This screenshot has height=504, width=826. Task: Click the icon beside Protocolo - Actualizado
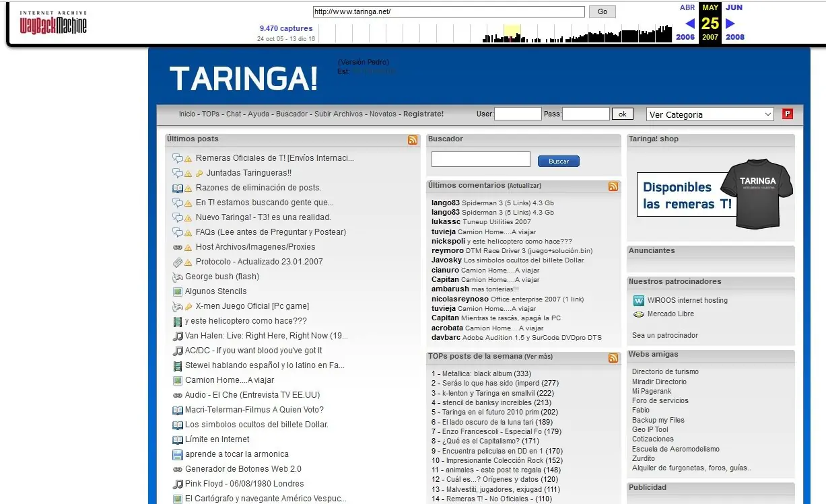(x=178, y=262)
